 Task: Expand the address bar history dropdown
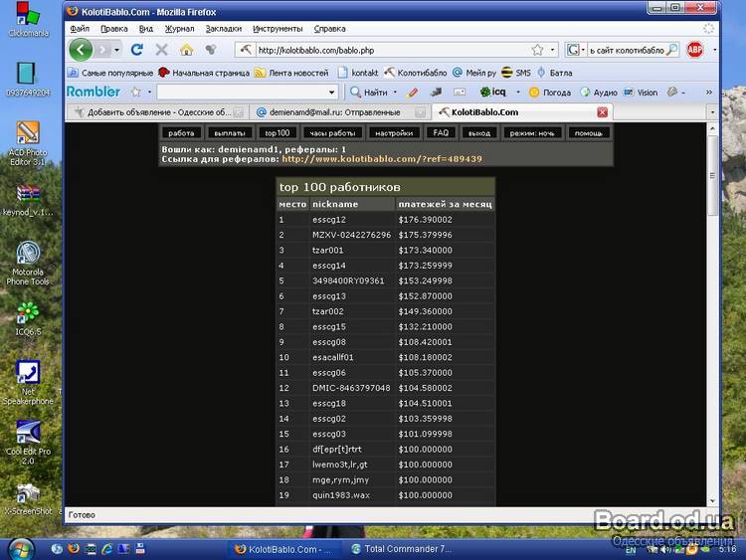pos(552,49)
